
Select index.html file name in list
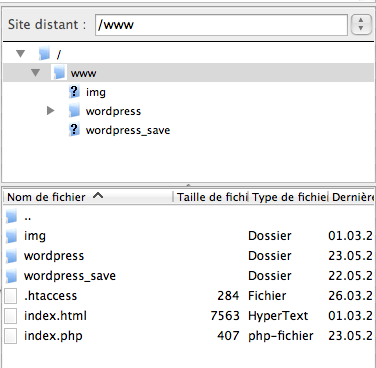55,316
